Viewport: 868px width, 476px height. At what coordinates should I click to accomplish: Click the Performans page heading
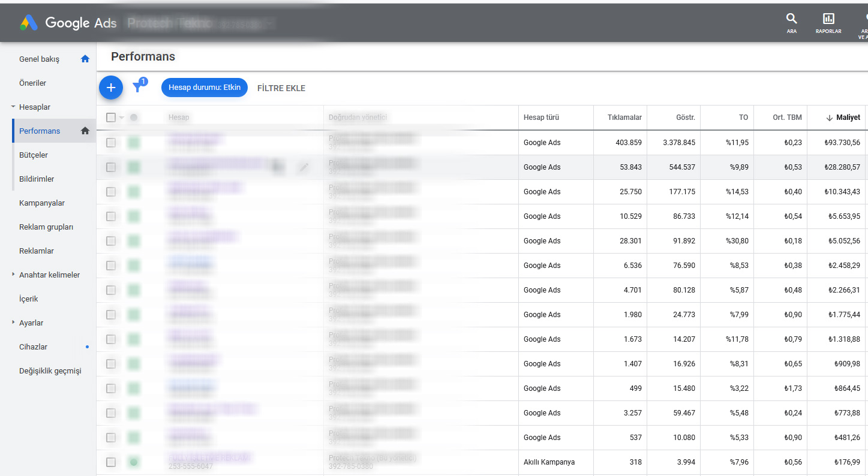coord(143,57)
